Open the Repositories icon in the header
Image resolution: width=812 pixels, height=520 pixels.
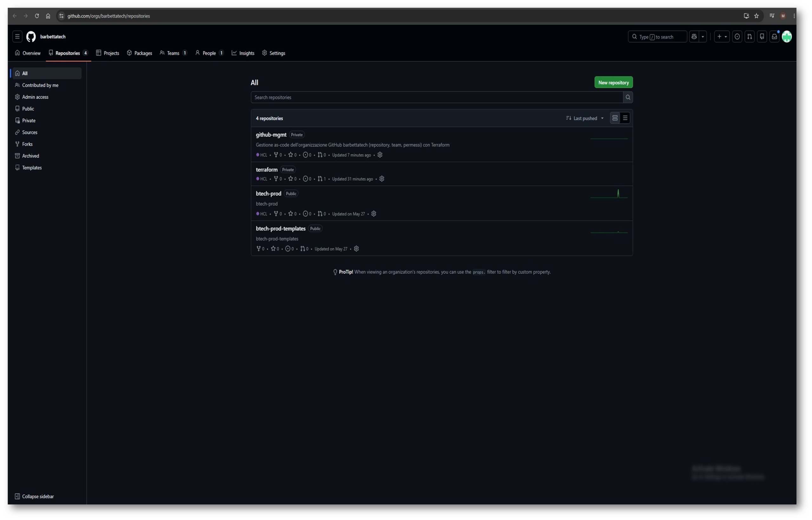coord(762,37)
